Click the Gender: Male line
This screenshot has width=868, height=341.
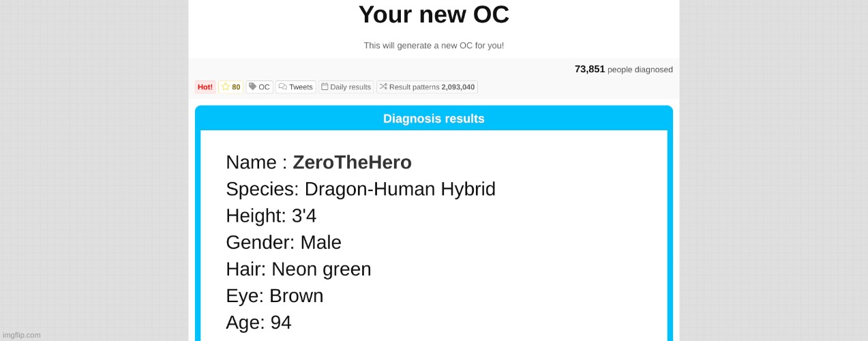point(283,242)
